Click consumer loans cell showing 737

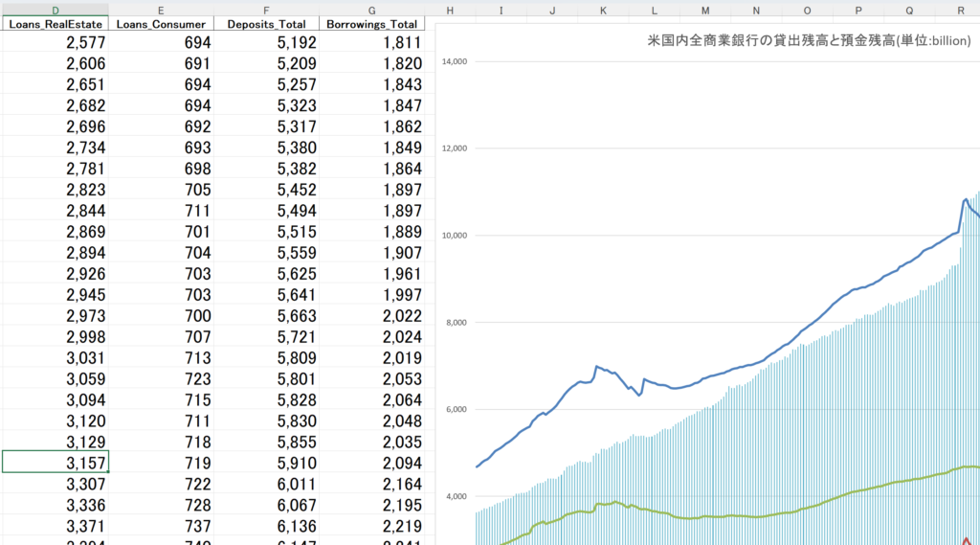[x=160, y=525]
